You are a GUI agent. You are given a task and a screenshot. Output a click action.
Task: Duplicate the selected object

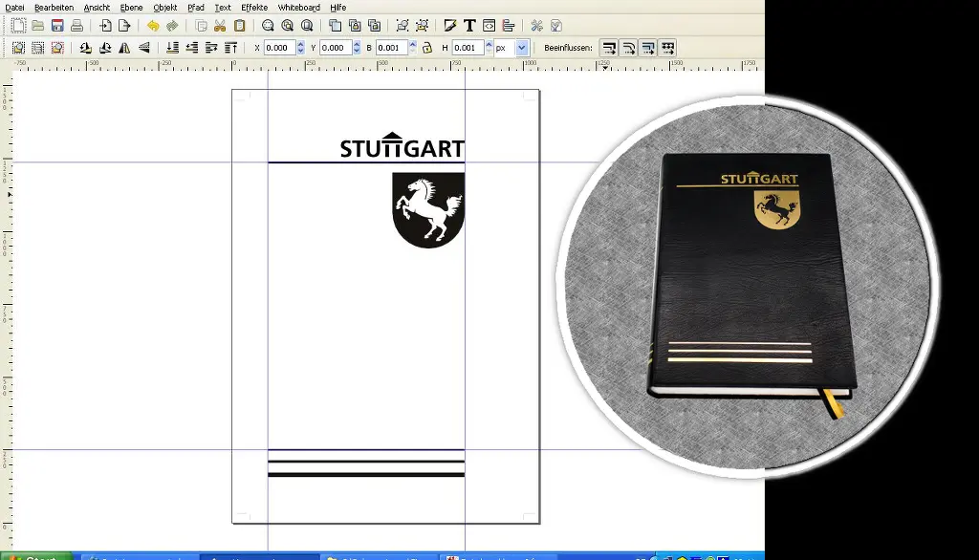336,26
